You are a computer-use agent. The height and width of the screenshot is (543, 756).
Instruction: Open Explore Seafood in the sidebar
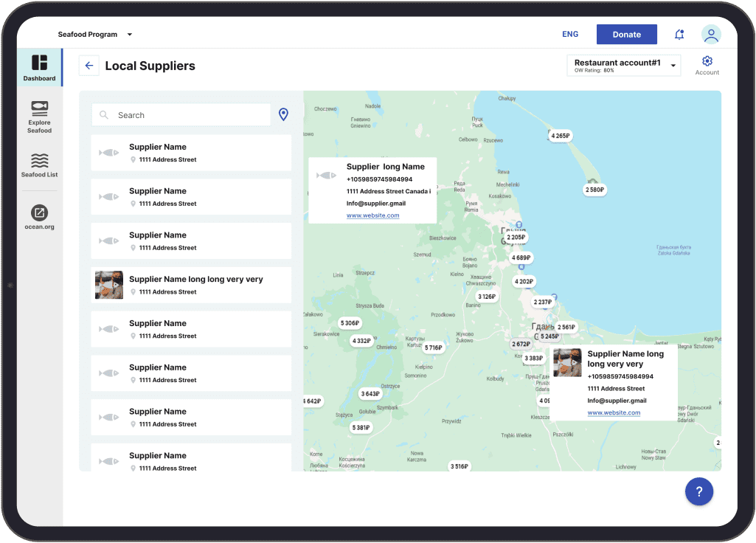(x=40, y=117)
